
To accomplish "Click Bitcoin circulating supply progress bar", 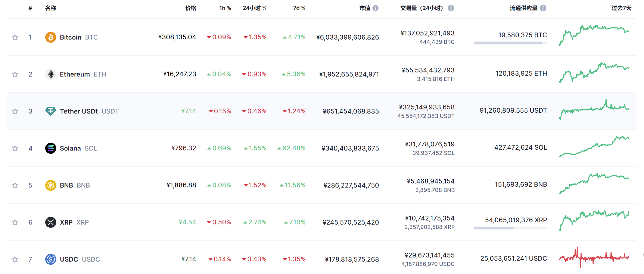I will pyautogui.click(x=510, y=43).
